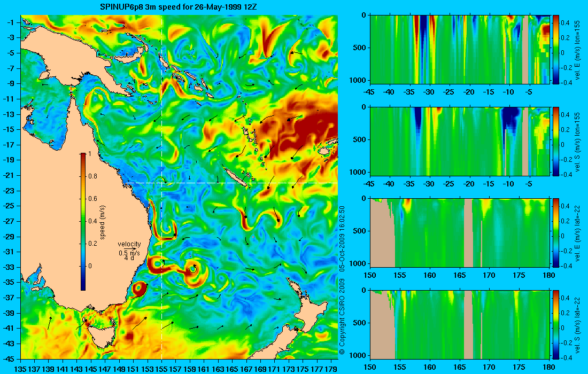Screen dimensions: 588x374
Task: Click the speed colorbar inside the main map
Action: click(x=83, y=222)
